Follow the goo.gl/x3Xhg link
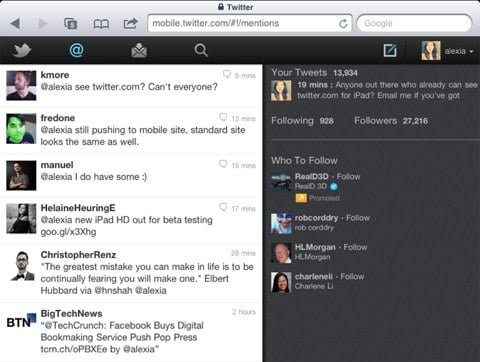Viewport: 480px width, 362px height. point(68,232)
